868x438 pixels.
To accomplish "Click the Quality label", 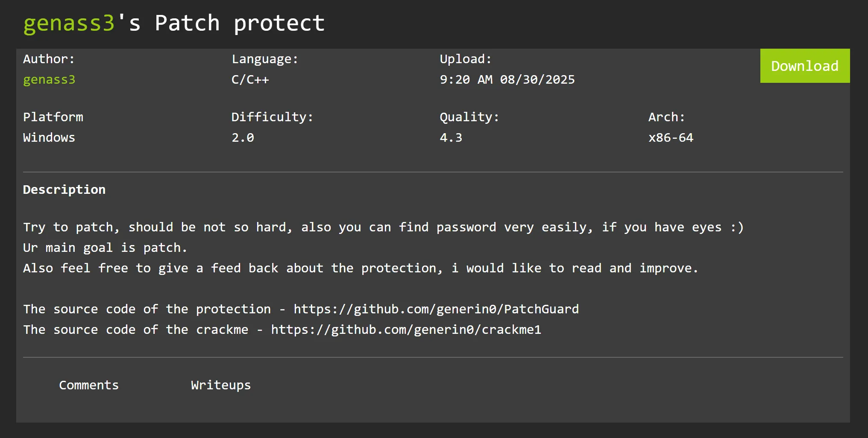I will point(469,117).
